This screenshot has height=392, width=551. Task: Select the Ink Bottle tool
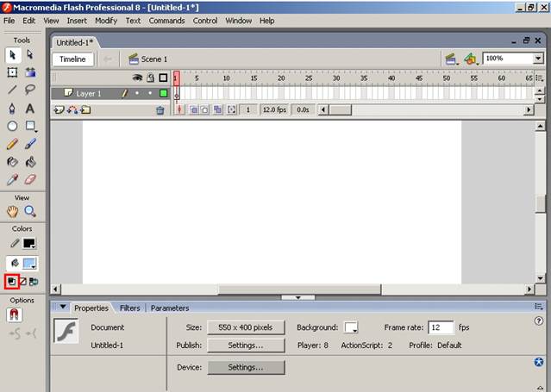click(12, 162)
